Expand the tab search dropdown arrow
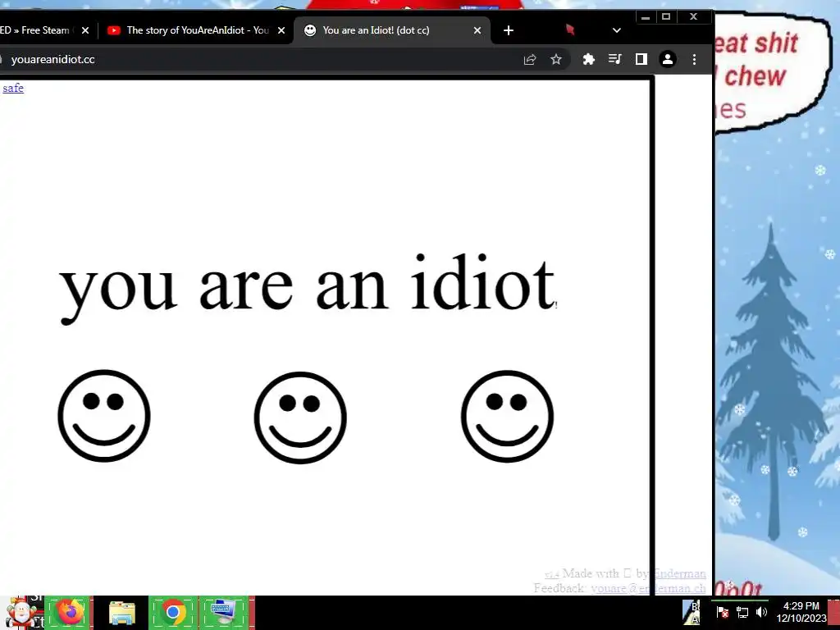The width and height of the screenshot is (840, 630). point(617,30)
